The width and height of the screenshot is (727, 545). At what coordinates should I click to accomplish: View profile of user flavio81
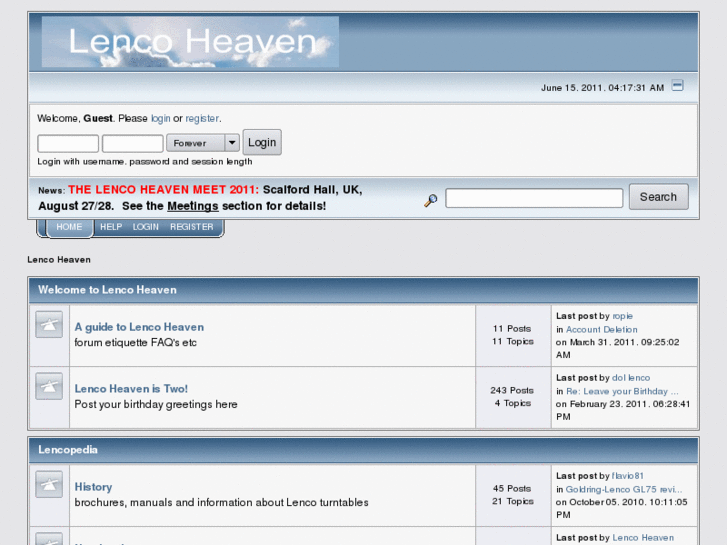click(x=628, y=476)
